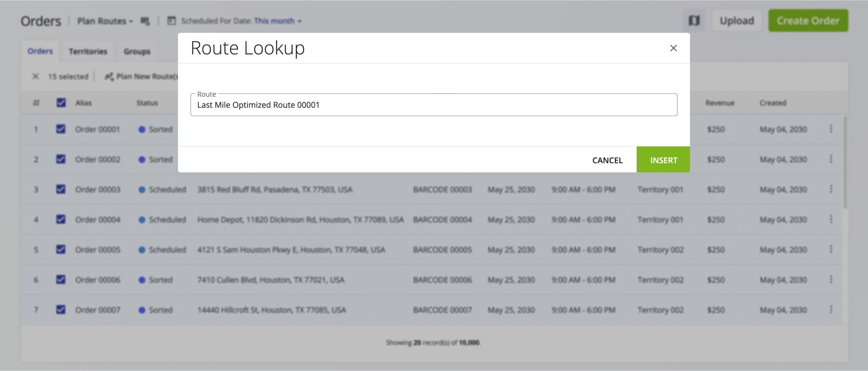Open the map view icon
The width and height of the screenshot is (868, 371).
[694, 20]
